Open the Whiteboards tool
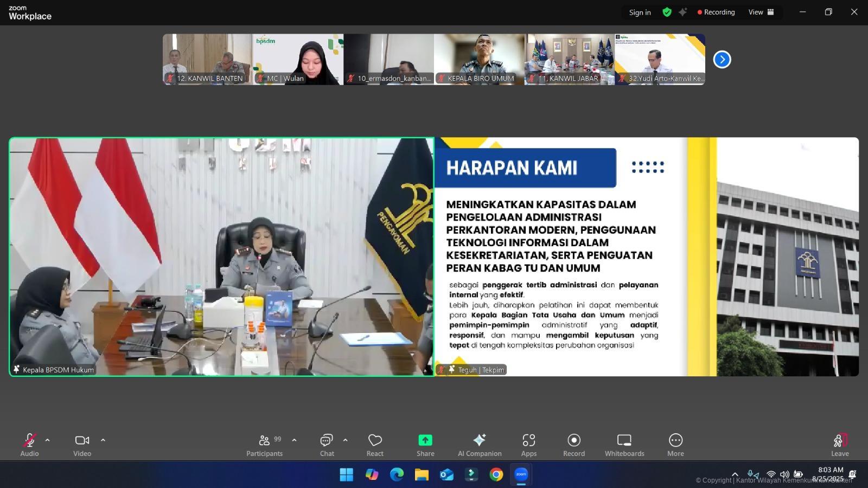 pyautogui.click(x=624, y=445)
